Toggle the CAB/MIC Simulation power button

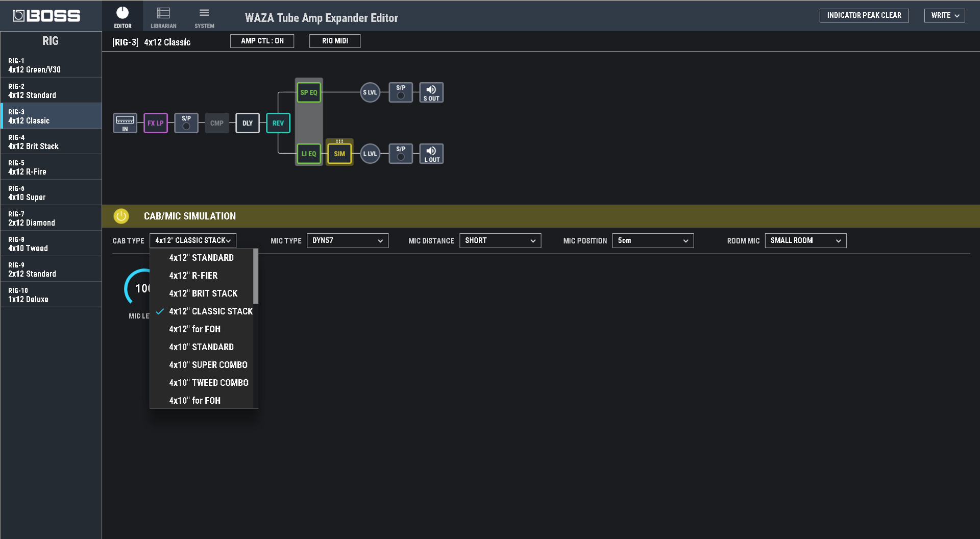[x=121, y=216]
